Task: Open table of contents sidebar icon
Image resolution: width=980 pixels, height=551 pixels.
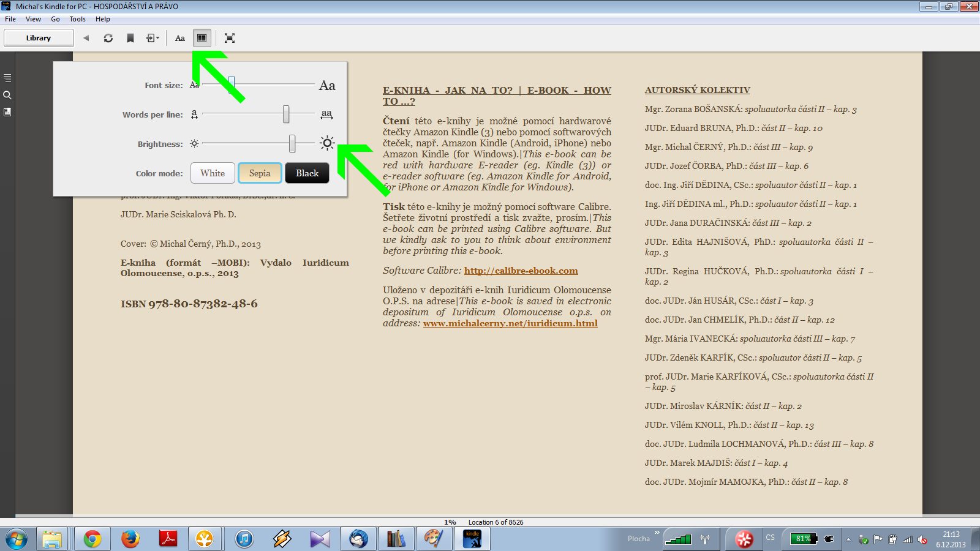Action: tap(7, 78)
